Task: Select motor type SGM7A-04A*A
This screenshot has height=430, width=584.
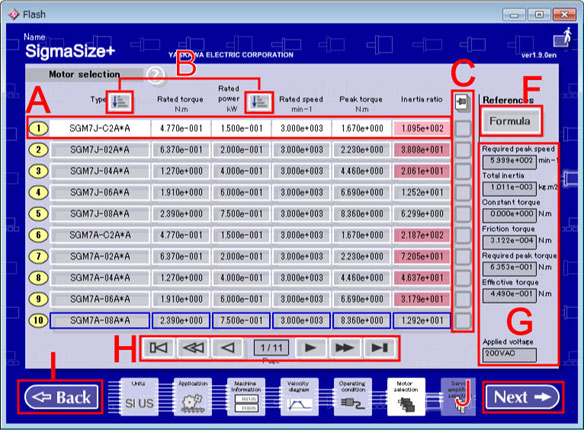Action: [x=100, y=278]
